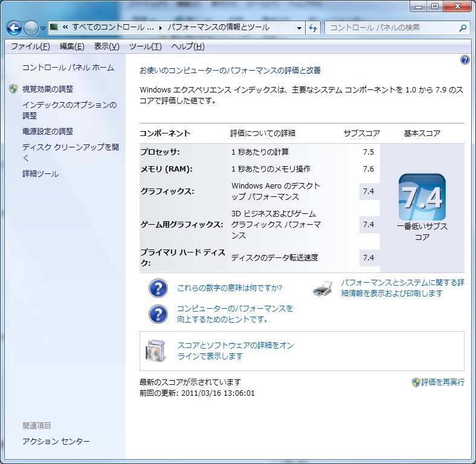Minimize the window

pyautogui.click(x=419, y=6)
